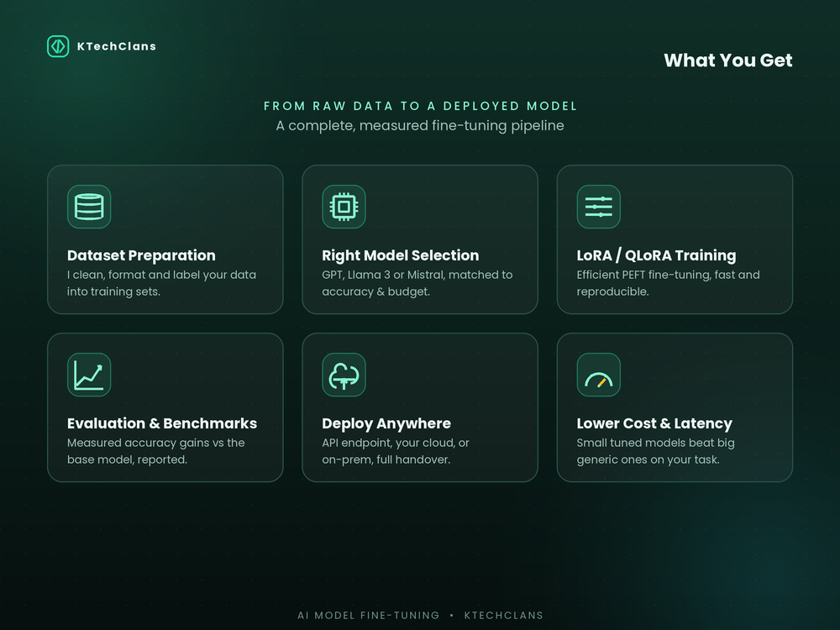
Task: Click 'API endpoint, your cloud, or on-prem' text
Action: click(396, 451)
